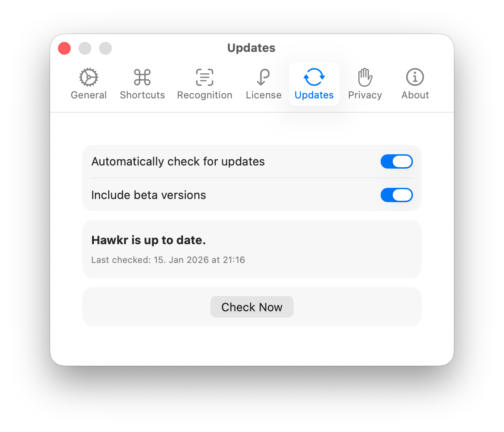
Task: Go to the Privacy tab label
Action: tap(365, 95)
